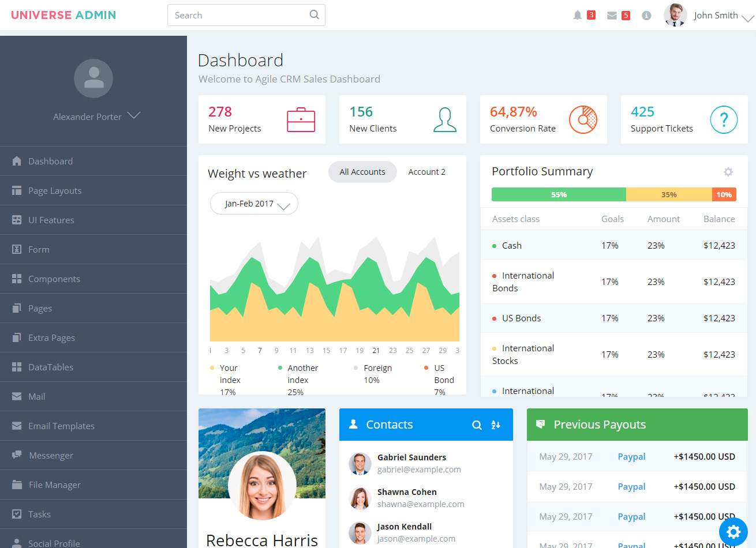Open Portfolio Summary settings gear

click(x=728, y=172)
